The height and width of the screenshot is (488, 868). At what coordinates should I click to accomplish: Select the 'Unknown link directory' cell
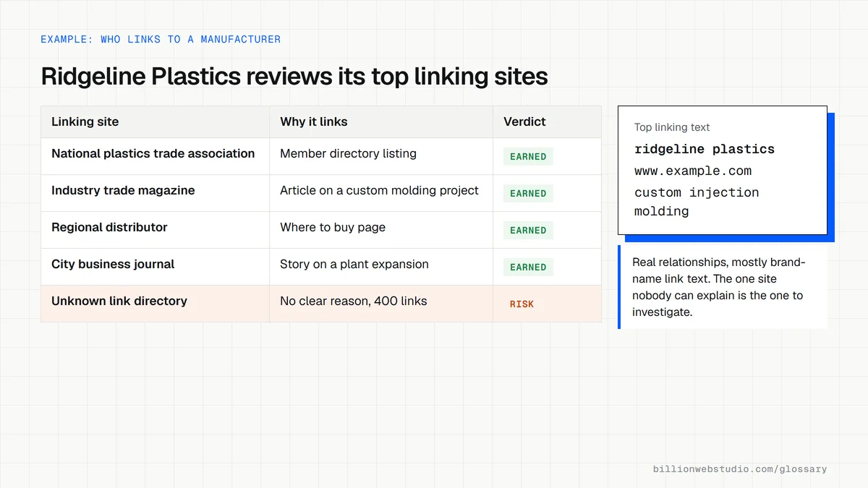tap(155, 304)
